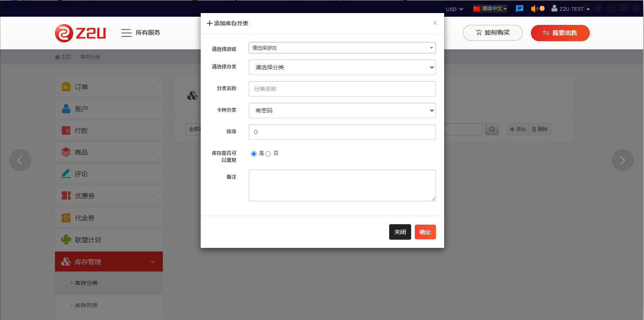Click the 分类名称 input field

[342, 89]
